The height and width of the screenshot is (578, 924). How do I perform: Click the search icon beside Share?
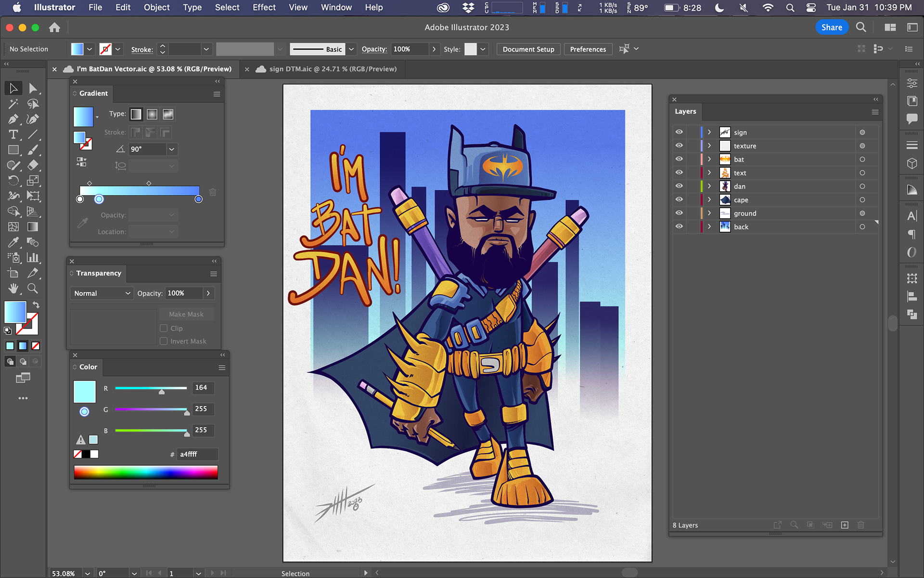(x=861, y=27)
